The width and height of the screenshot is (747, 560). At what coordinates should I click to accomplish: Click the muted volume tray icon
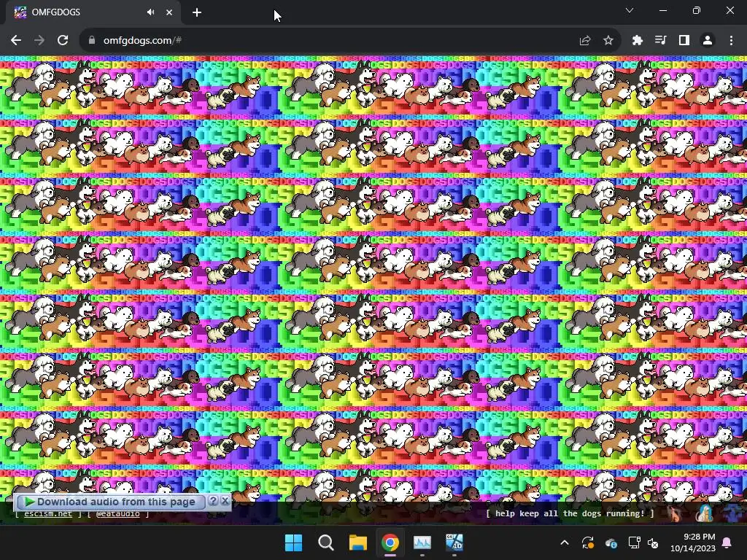[653, 542]
